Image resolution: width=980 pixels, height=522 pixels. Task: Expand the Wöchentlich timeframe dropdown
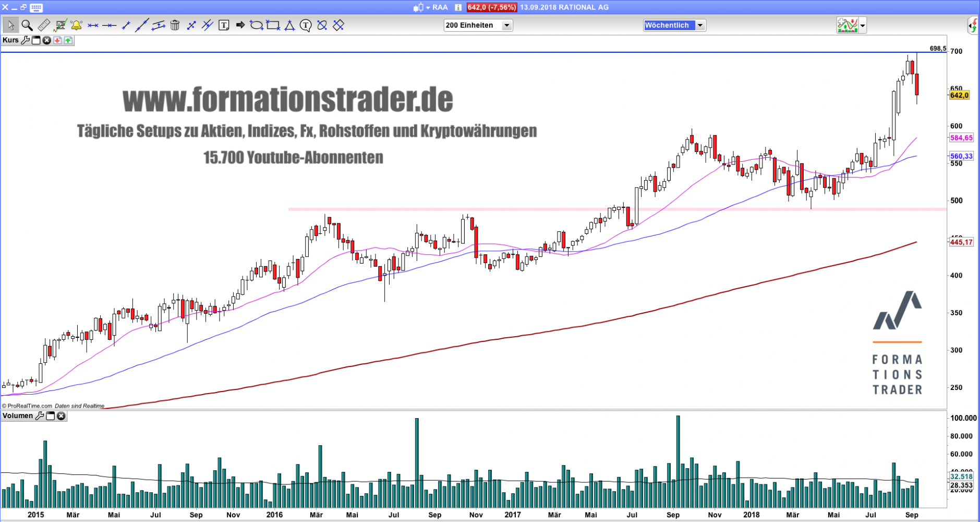pos(700,25)
